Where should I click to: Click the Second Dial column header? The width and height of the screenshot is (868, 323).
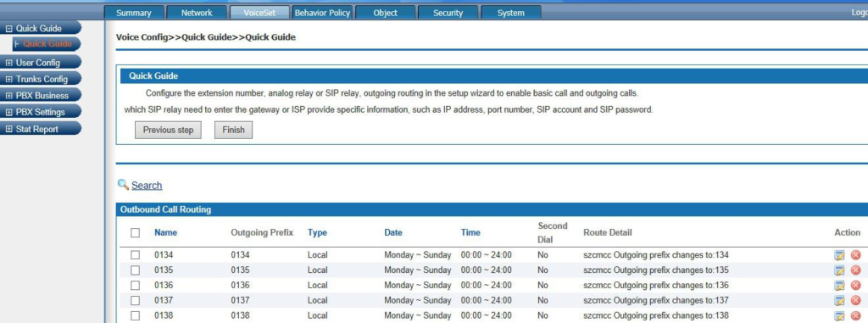(x=553, y=232)
